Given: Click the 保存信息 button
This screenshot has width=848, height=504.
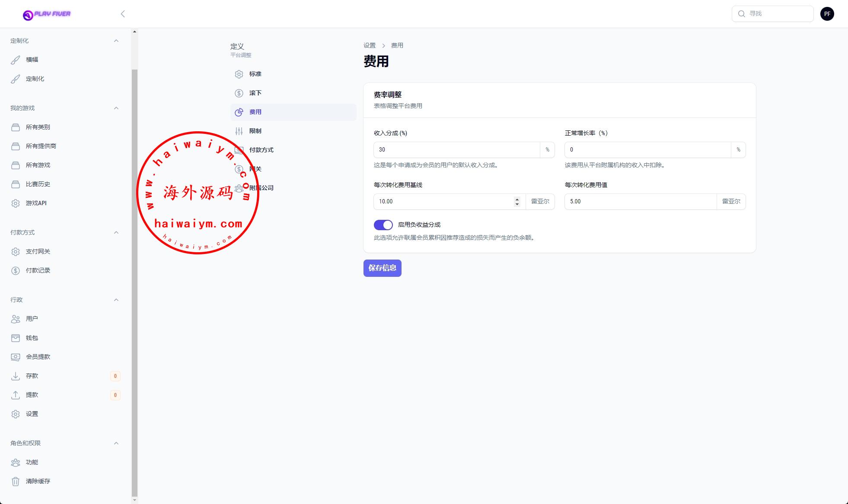Looking at the screenshot, I should click(382, 268).
